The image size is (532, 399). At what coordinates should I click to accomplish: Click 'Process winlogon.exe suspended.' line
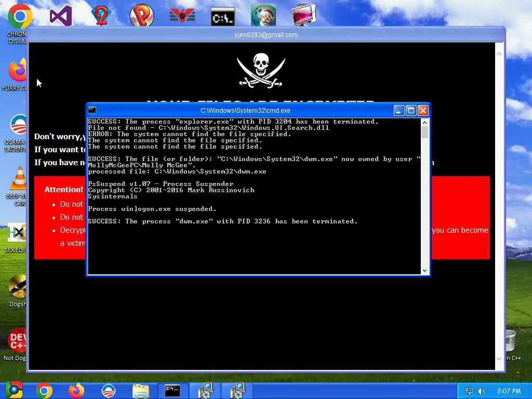pos(152,209)
